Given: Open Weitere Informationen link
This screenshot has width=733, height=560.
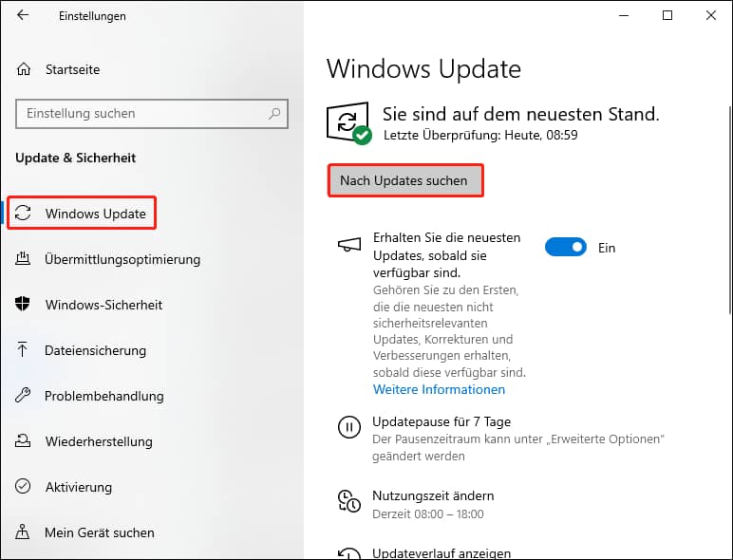Looking at the screenshot, I should pos(439,389).
